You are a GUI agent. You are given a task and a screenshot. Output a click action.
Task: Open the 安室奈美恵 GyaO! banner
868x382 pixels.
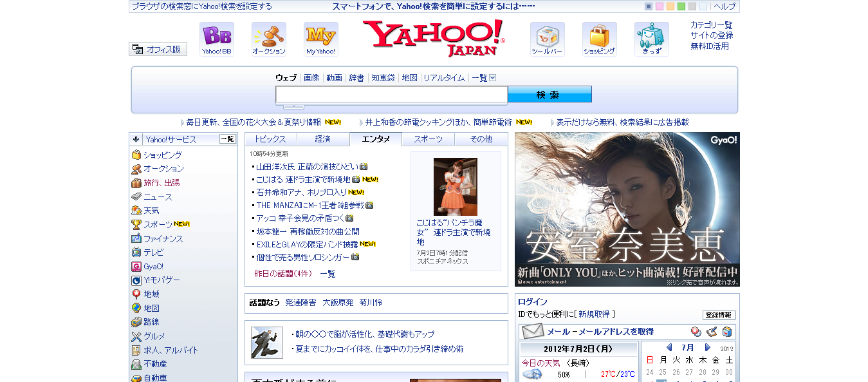click(x=627, y=209)
